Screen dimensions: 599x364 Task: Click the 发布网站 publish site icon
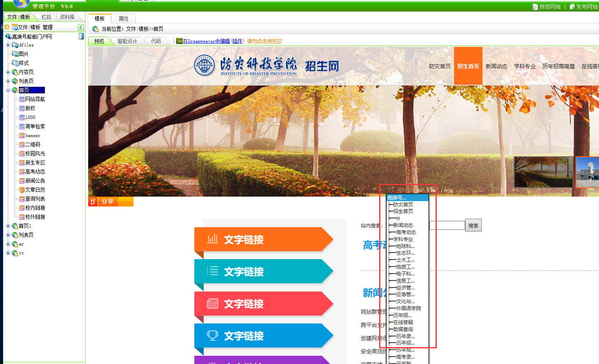pyautogui.click(x=572, y=7)
